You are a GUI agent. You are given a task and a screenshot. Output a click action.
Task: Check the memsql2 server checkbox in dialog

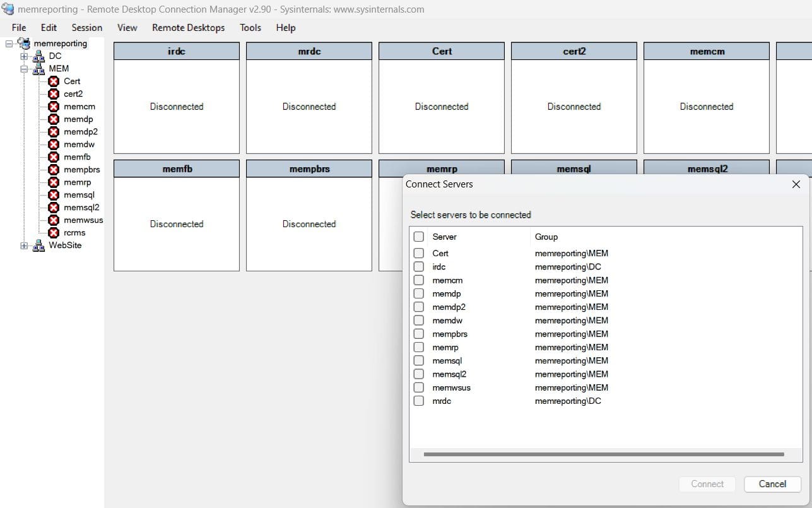coord(419,374)
